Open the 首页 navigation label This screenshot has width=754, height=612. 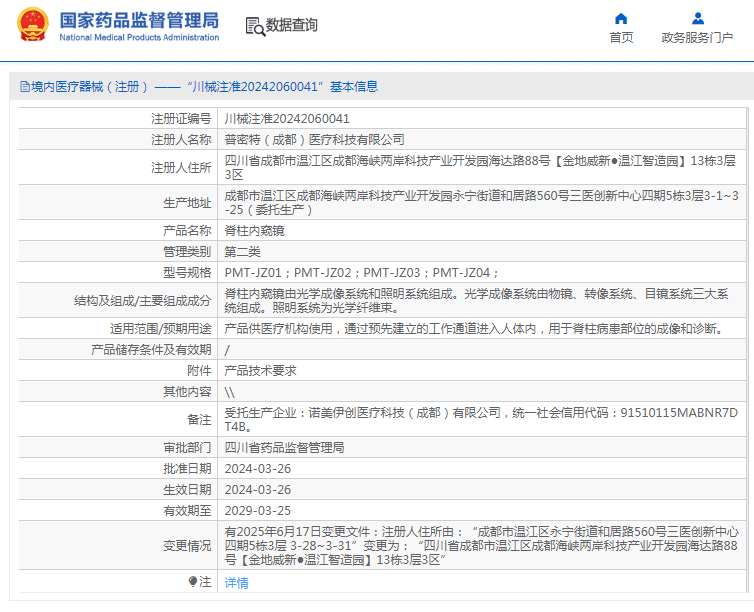tap(621, 38)
